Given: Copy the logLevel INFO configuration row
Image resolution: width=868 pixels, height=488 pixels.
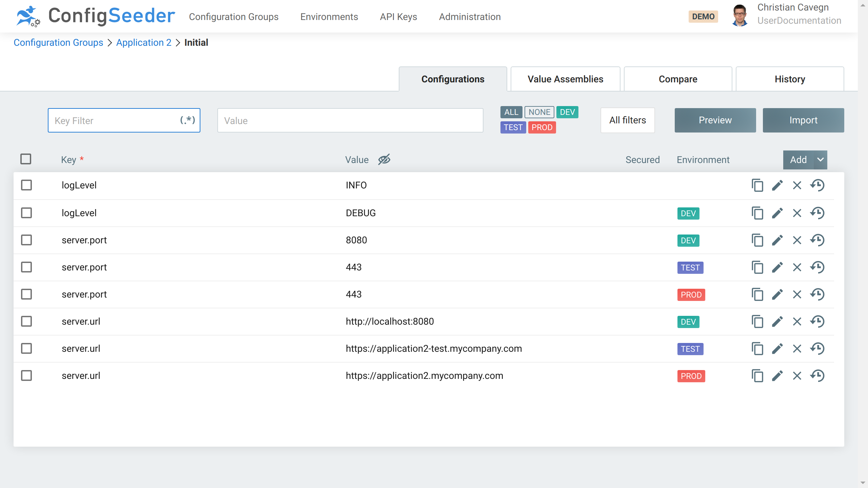Looking at the screenshot, I should (757, 185).
